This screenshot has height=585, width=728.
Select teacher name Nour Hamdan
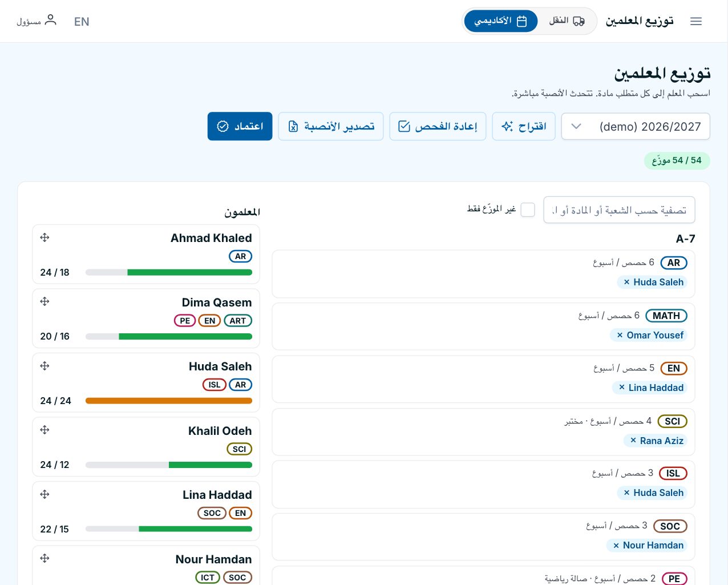[213, 559]
